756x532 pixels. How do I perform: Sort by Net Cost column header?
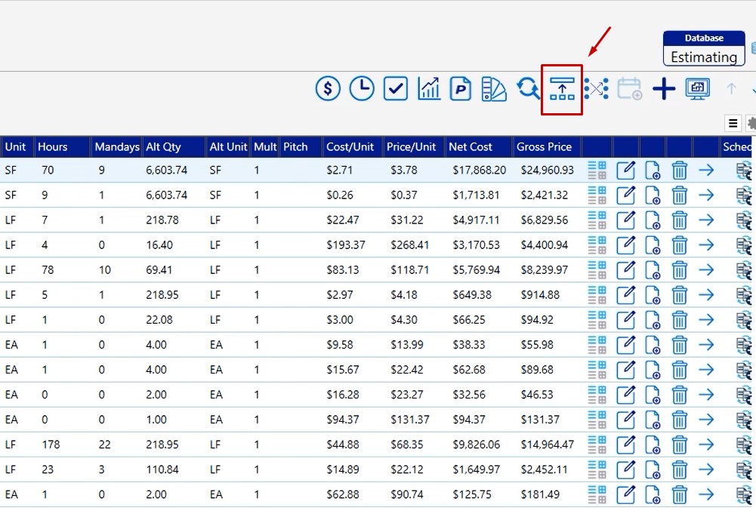[x=470, y=147]
